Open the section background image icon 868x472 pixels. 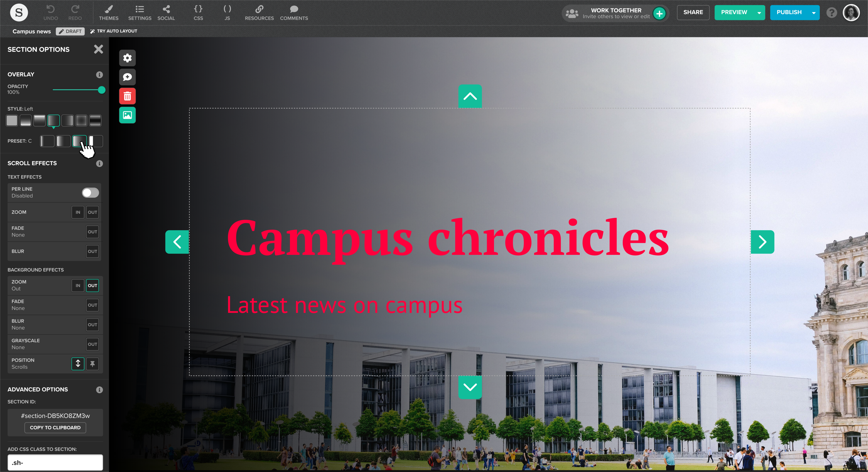click(127, 115)
